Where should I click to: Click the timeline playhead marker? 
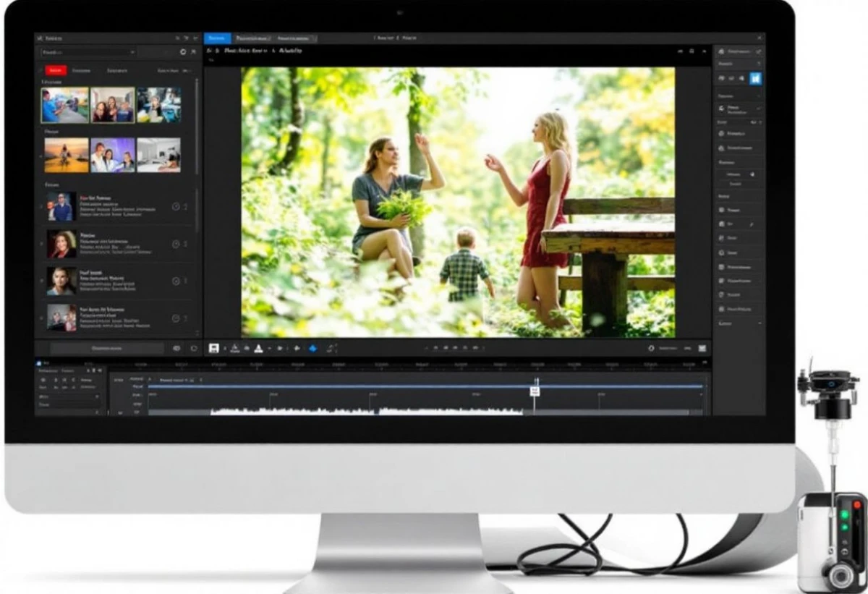click(535, 390)
